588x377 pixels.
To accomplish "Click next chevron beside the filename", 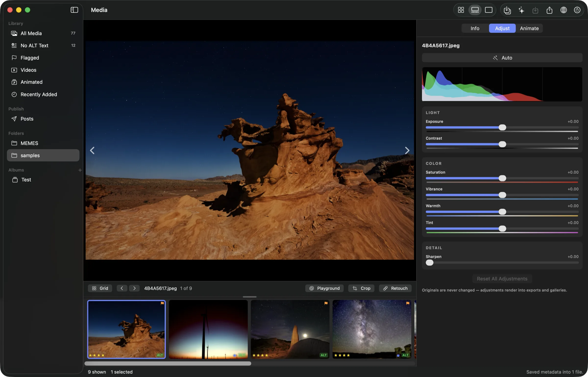I will 134,288.
